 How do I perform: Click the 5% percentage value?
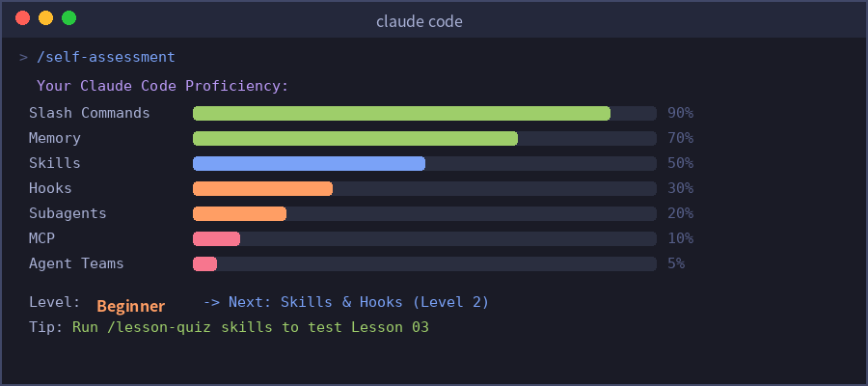tap(675, 263)
